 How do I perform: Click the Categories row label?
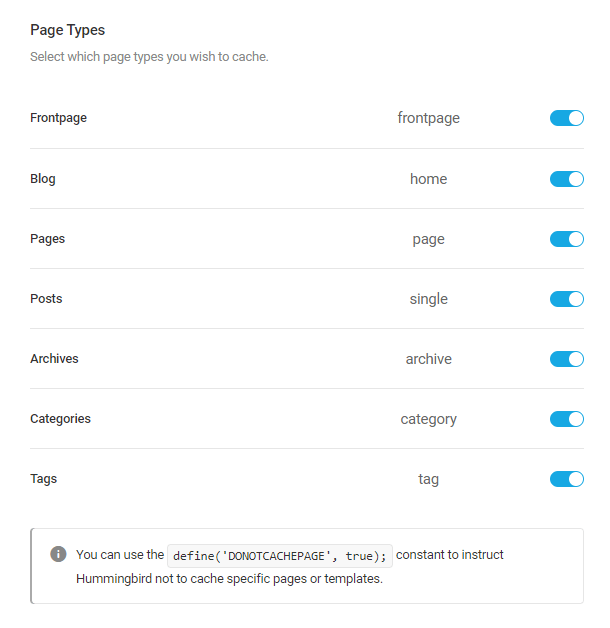click(x=60, y=419)
